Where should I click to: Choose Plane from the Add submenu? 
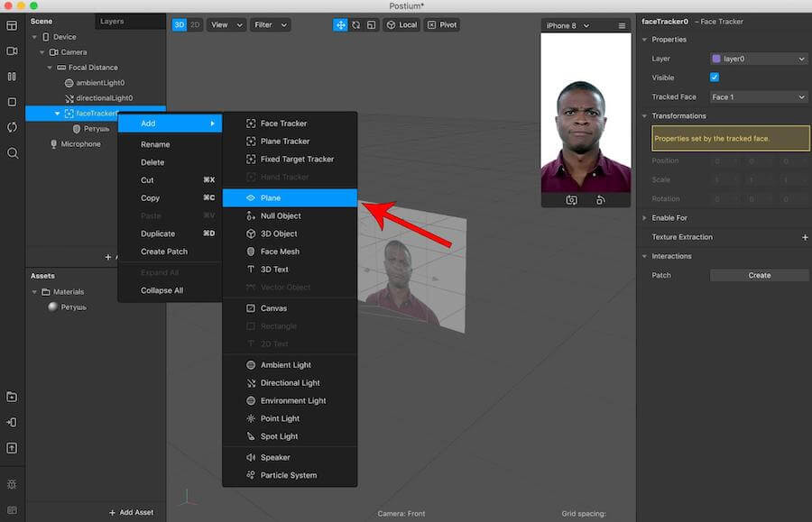tap(290, 197)
